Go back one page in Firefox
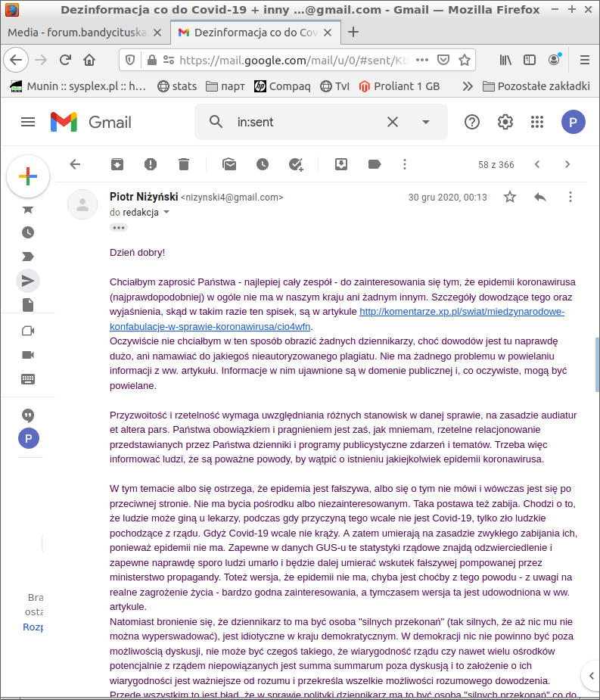Screen dimensions: 600x700 16,60
